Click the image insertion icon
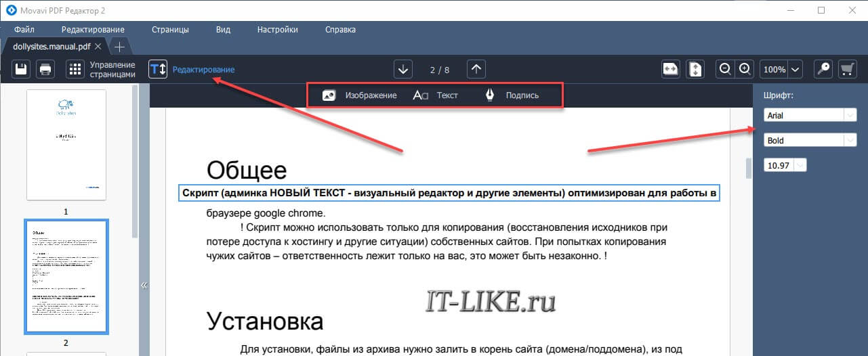868x356 pixels. 329,95
